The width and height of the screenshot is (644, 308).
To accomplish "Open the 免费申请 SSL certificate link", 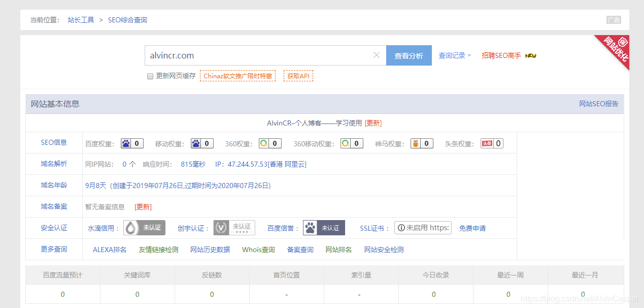I will tap(472, 228).
